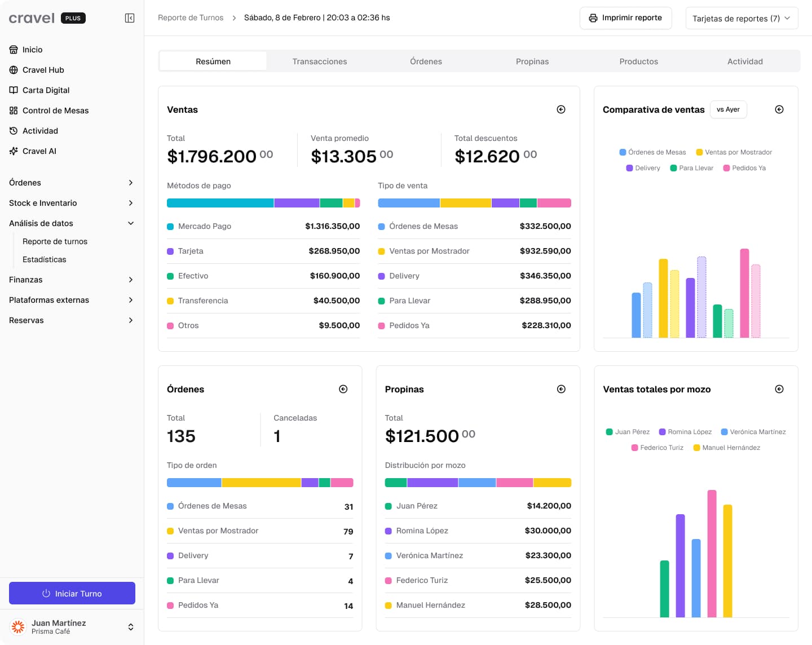
Task: Switch to the Transacciones tab
Action: (x=319, y=61)
